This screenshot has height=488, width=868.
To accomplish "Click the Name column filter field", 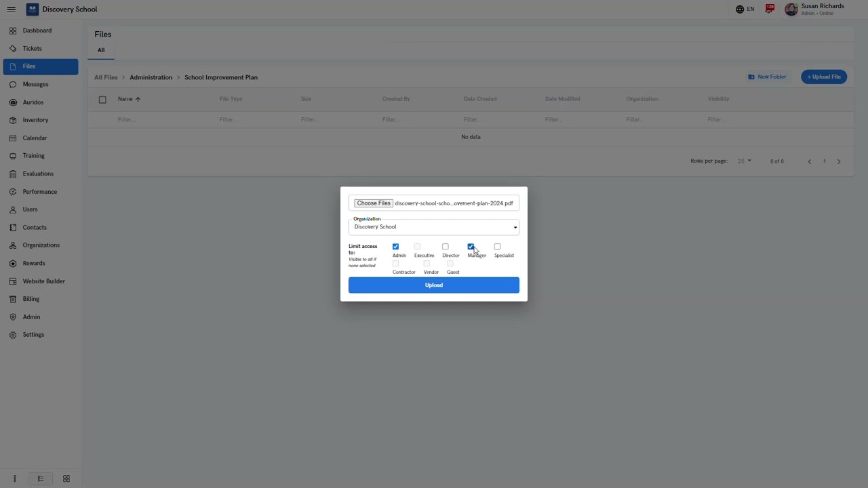I will [163, 120].
